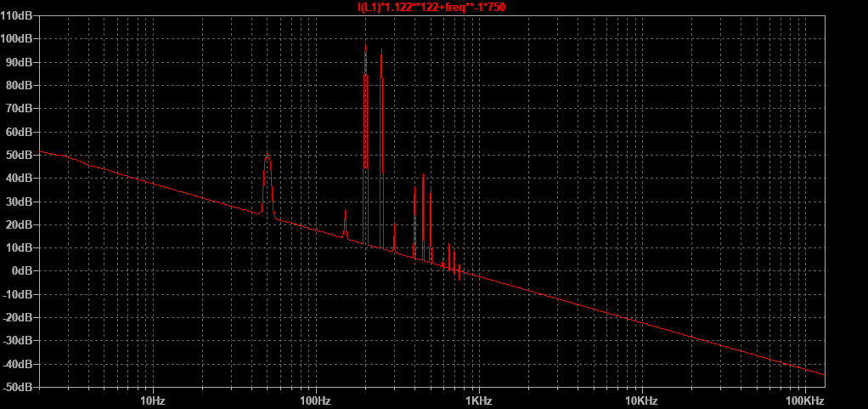This screenshot has height=409, width=868.
Task: Click the -50dB axis label
Action: click(17, 387)
